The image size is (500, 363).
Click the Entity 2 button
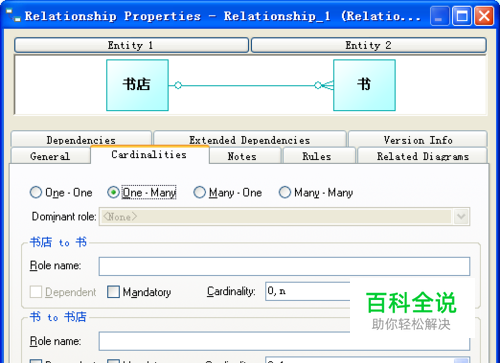pyautogui.click(x=369, y=45)
